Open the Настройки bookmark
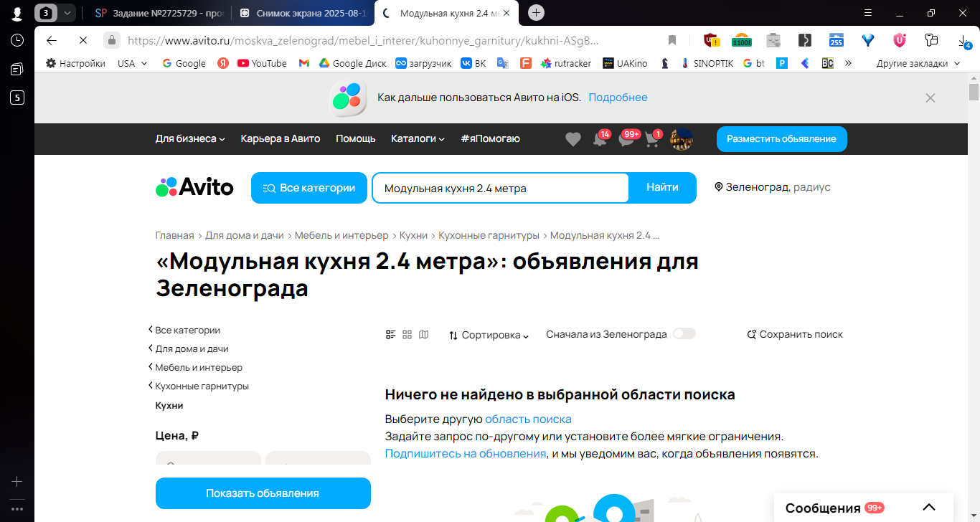The height and width of the screenshot is (522, 980). pos(76,63)
